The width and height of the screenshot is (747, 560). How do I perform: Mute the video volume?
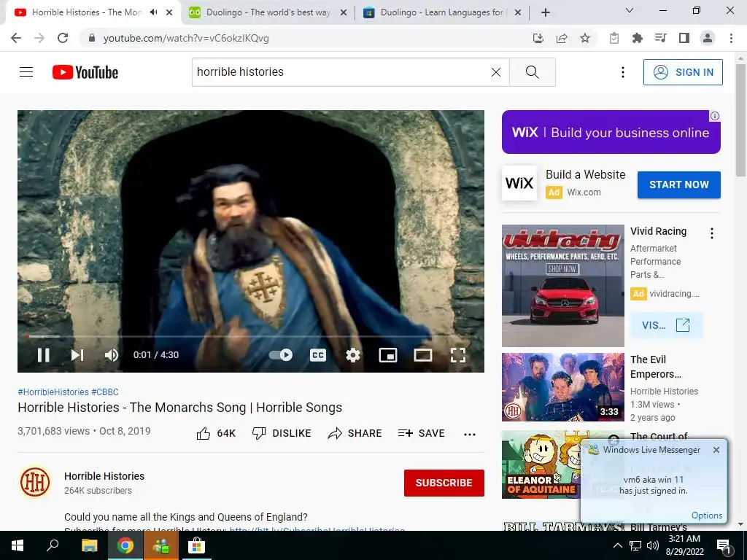(x=112, y=355)
